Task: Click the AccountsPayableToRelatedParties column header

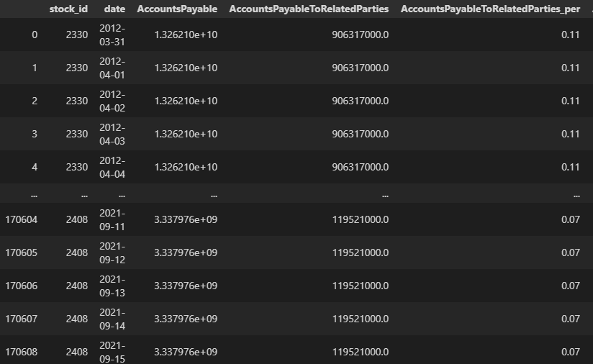Action: tap(309, 9)
